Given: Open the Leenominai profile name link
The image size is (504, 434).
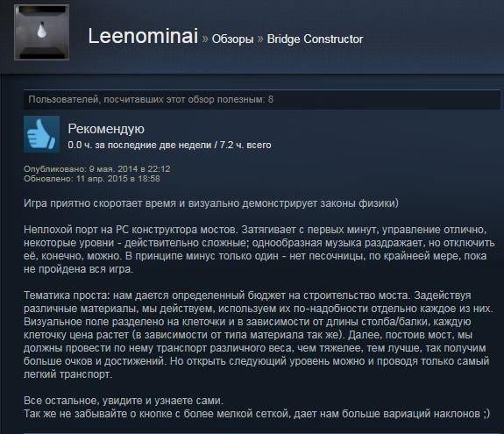Looking at the screenshot, I should [x=143, y=36].
